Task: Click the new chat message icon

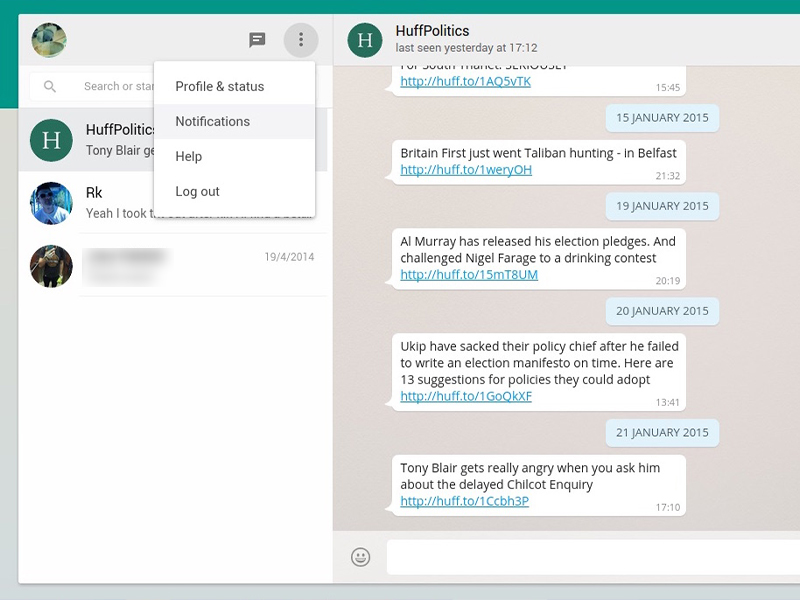Action: (x=257, y=40)
